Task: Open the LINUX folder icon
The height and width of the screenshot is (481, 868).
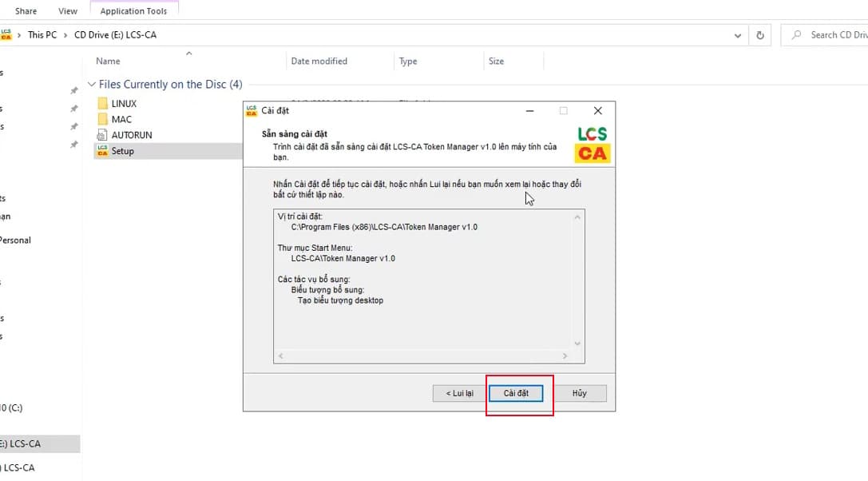Action: 102,103
